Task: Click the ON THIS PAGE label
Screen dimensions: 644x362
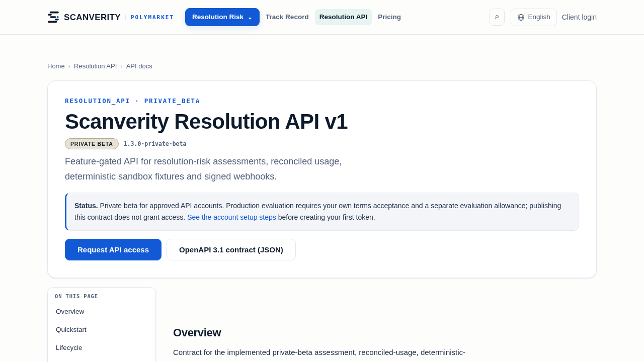Action: (x=76, y=297)
